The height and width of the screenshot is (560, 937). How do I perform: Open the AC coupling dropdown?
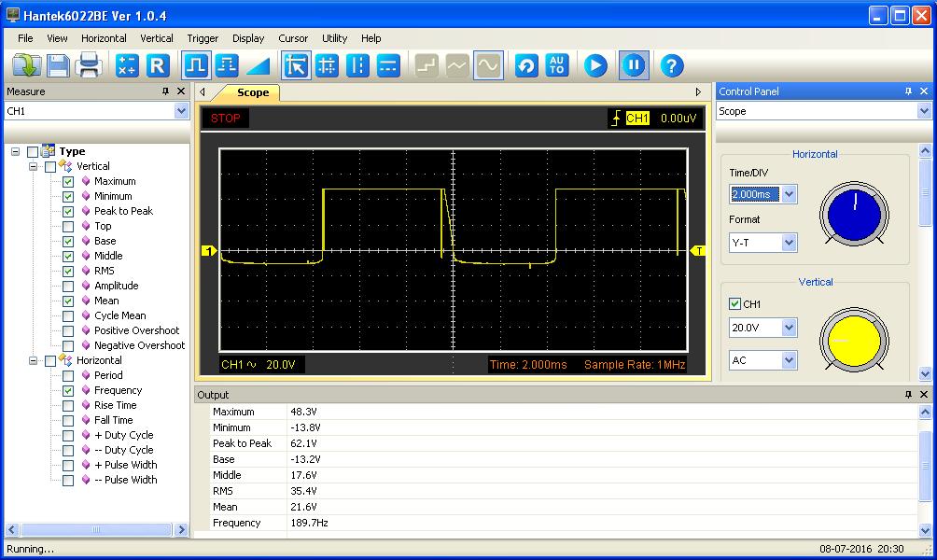[x=790, y=360]
